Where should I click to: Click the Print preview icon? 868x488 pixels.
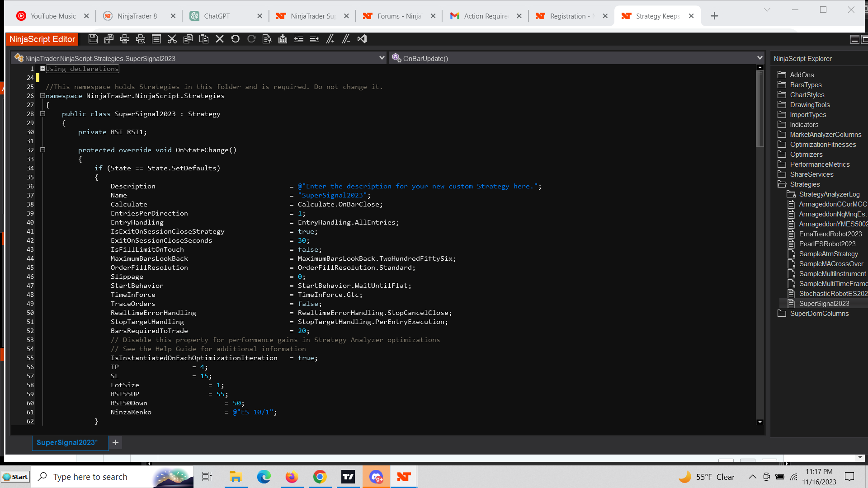[x=141, y=39]
